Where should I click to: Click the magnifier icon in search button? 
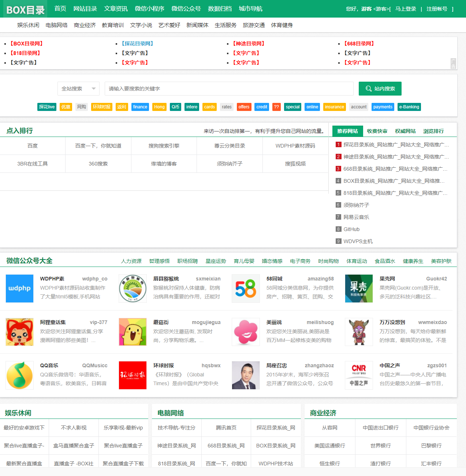369,89
